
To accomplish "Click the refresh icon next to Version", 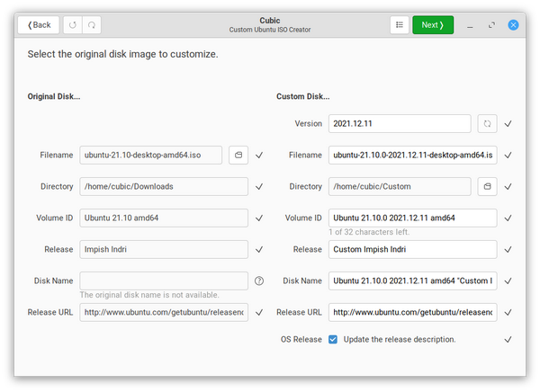I will pos(487,123).
